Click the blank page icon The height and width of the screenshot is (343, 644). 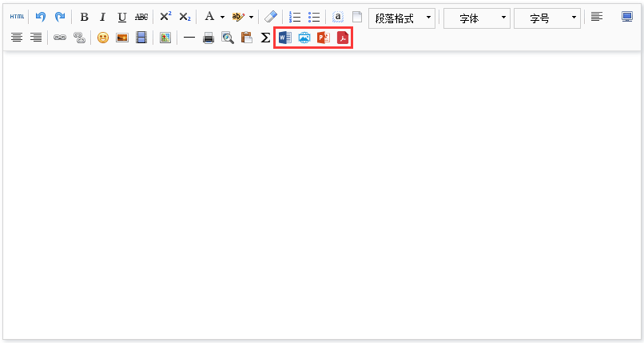tap(357, 17)
